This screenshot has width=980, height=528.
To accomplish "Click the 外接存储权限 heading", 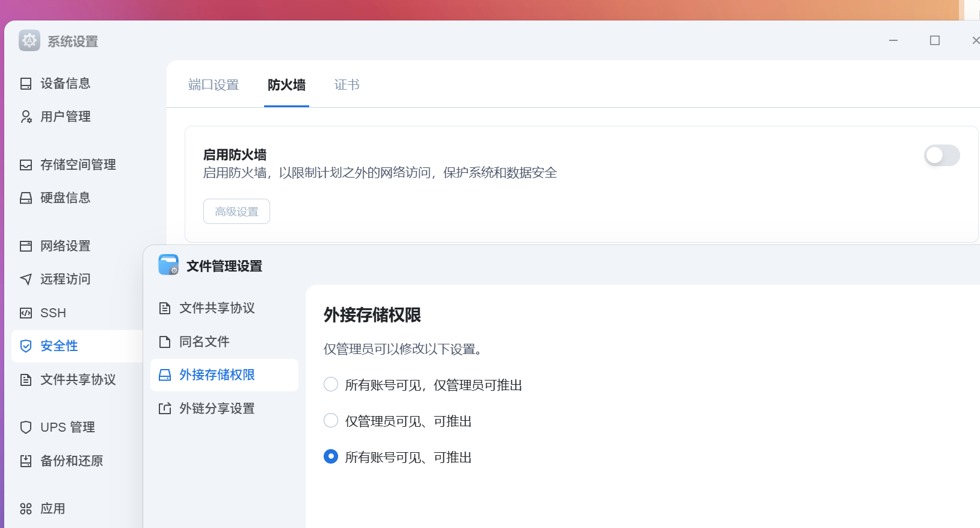I will (372, 315).
